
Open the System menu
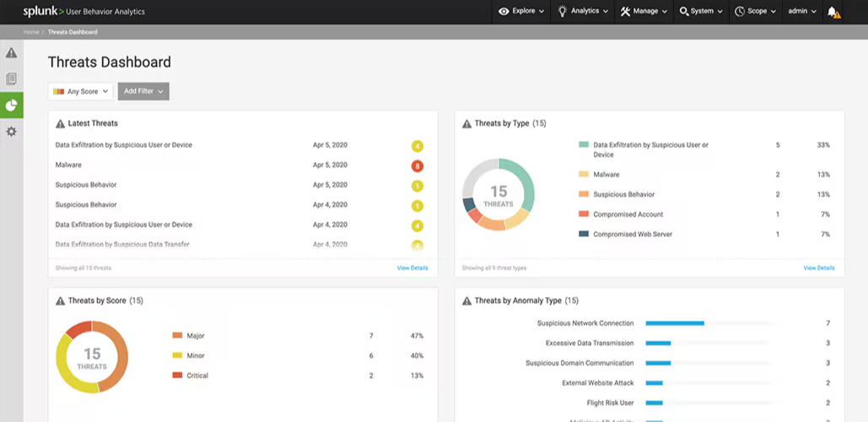(x=701, y=11)
